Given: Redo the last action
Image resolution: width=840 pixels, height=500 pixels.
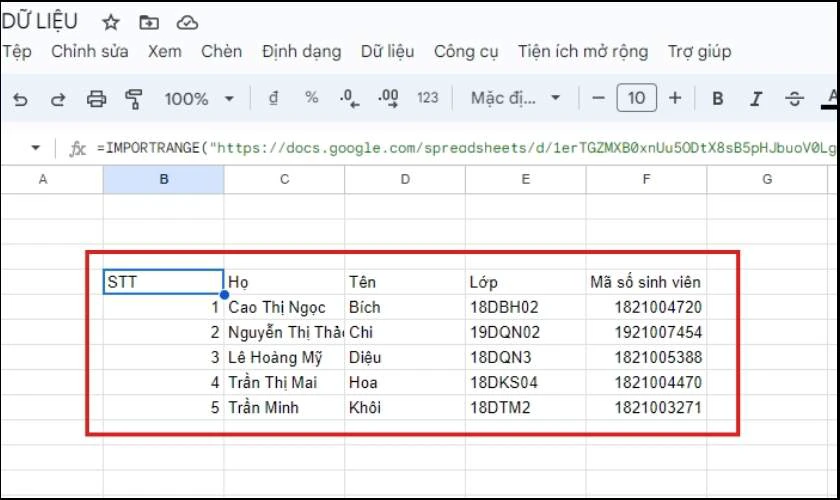Looking at the screenshot, I should tap(58, 99).
